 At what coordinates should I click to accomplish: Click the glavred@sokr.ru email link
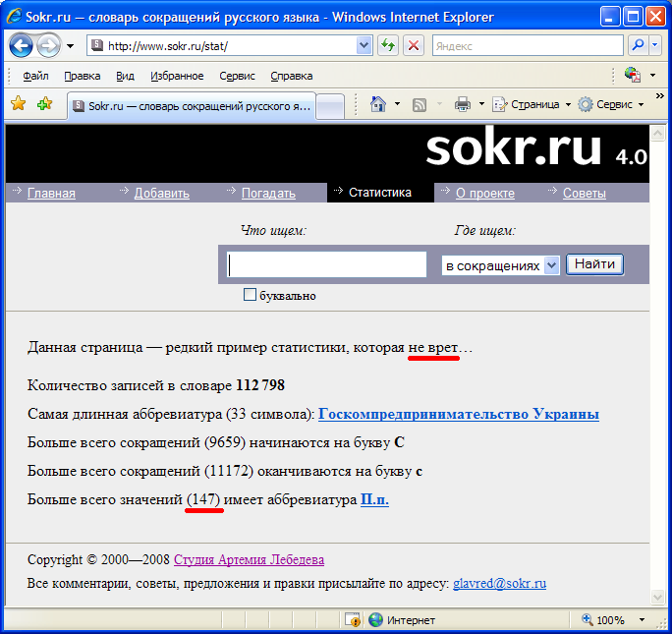pos(500,584)
